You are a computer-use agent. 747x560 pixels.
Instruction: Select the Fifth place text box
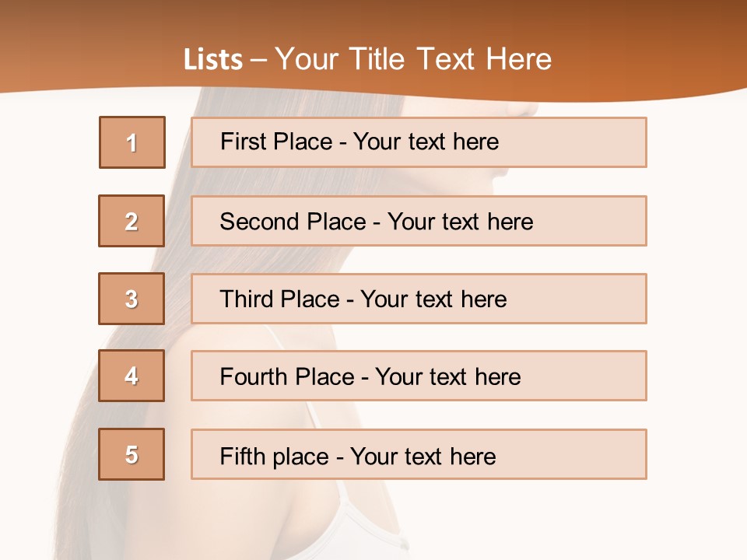(419, 455)
